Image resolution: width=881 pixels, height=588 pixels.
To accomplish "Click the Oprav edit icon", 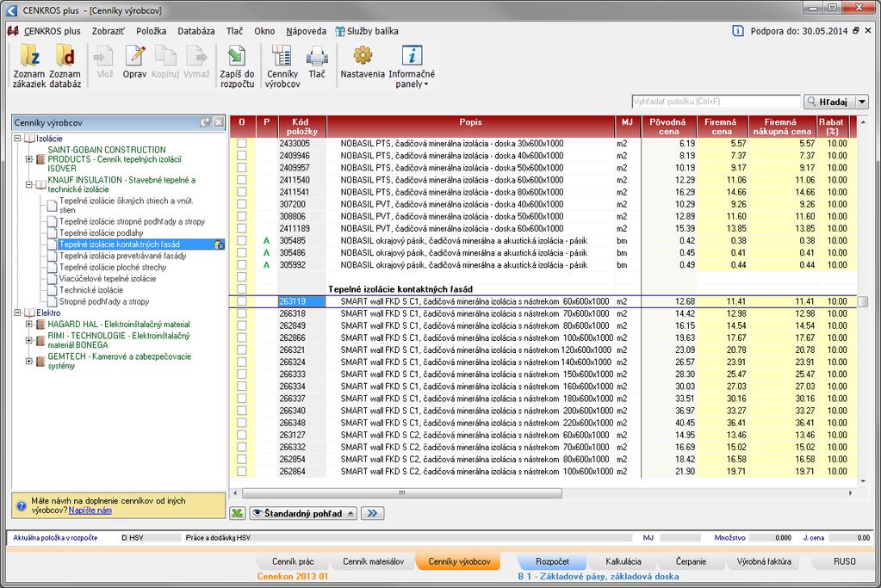I will (135, 62).
